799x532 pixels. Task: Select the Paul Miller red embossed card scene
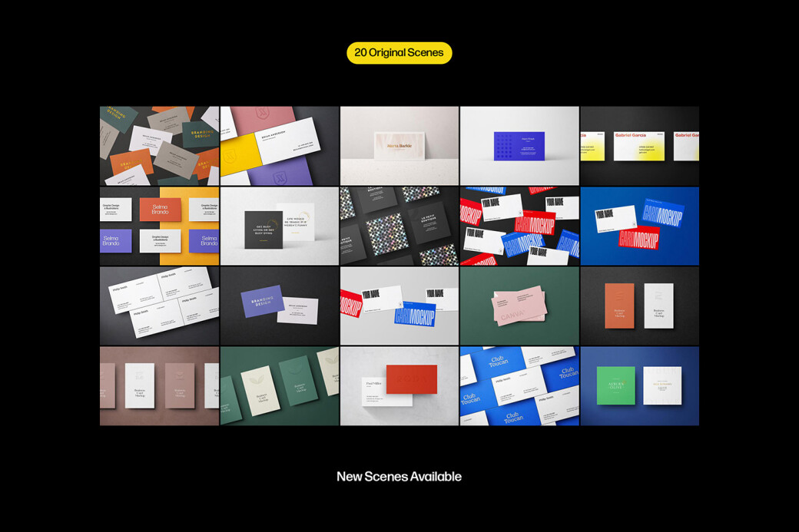(399, 385)
